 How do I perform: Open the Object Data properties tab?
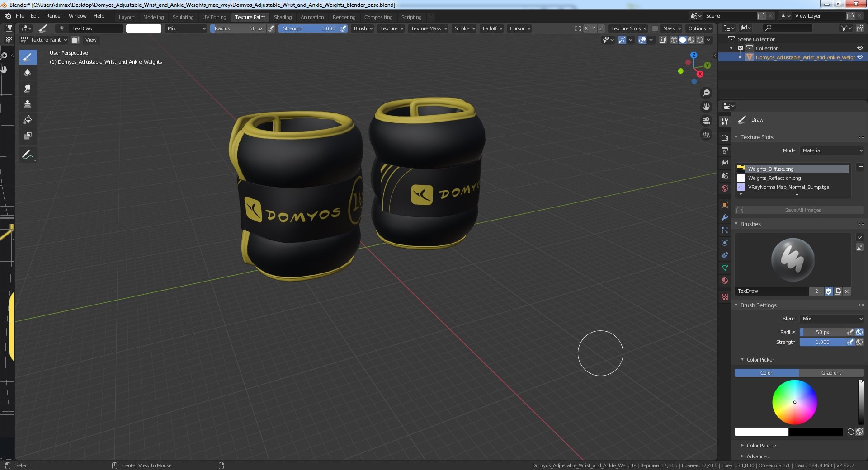(x=725, y=268)
